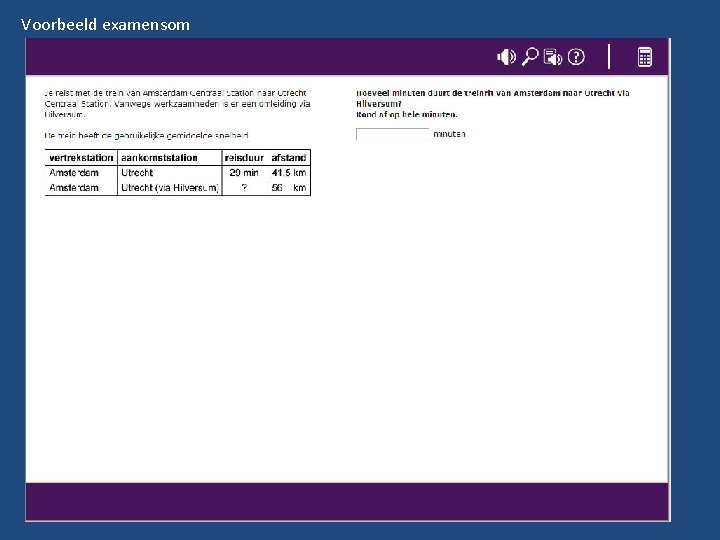The height and width of the screenshot is (540, 720).
Task: Click the bold question about treinrit duration
Action: click(492, 98)
